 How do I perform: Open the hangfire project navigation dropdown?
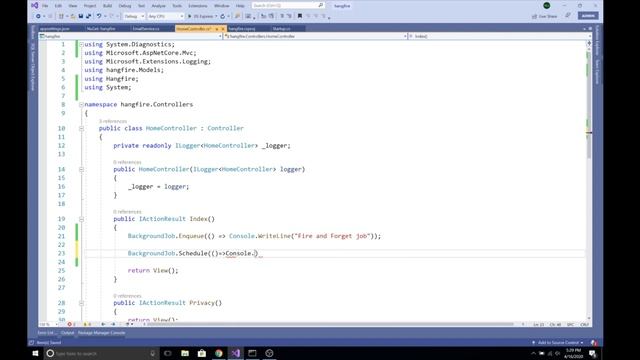pyautogui.click(x=131, y=36)
